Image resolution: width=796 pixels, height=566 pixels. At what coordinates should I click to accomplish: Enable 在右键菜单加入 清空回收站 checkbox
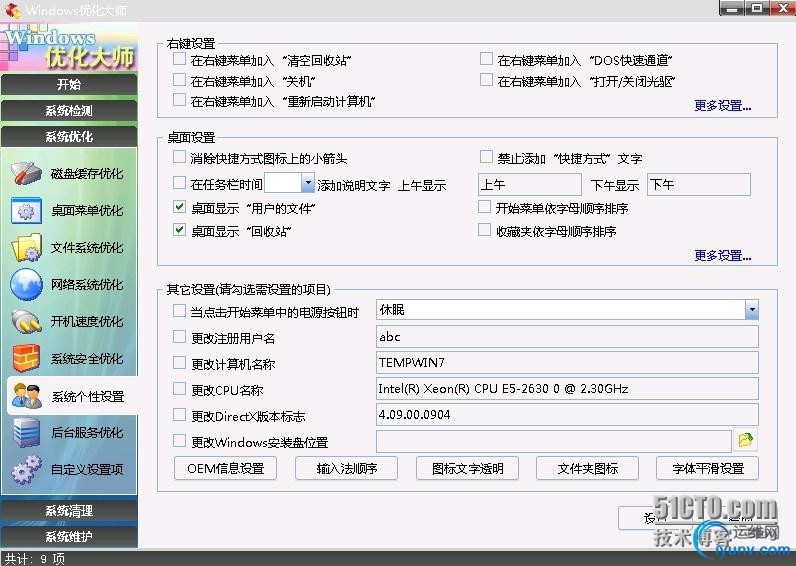click(179, 59)
